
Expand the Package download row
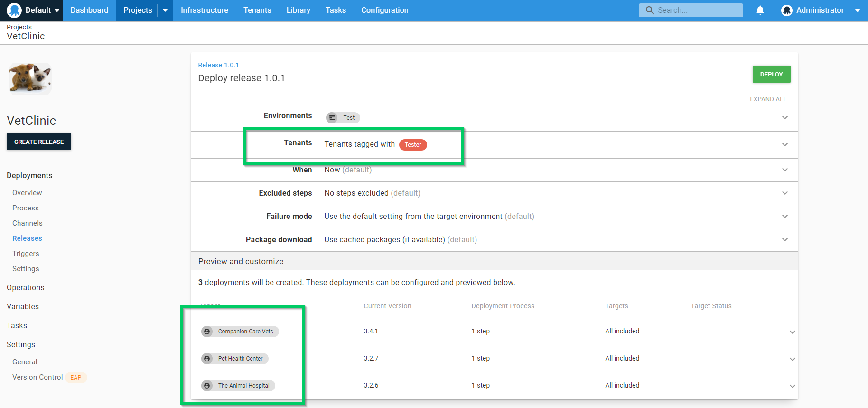coord(784,240)
